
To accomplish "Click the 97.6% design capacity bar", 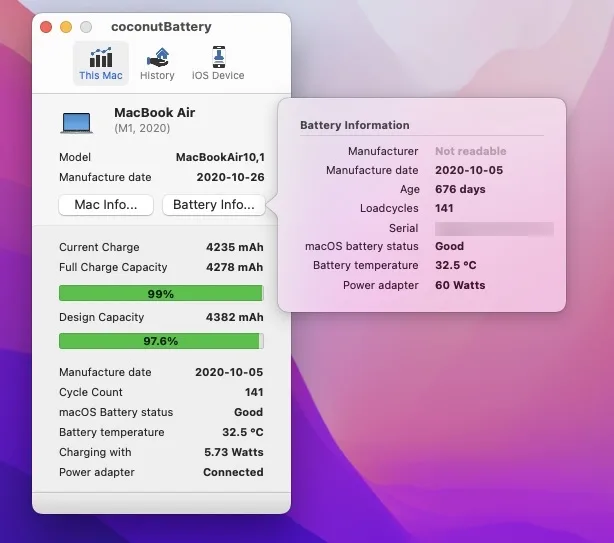I will coord(161,341).
